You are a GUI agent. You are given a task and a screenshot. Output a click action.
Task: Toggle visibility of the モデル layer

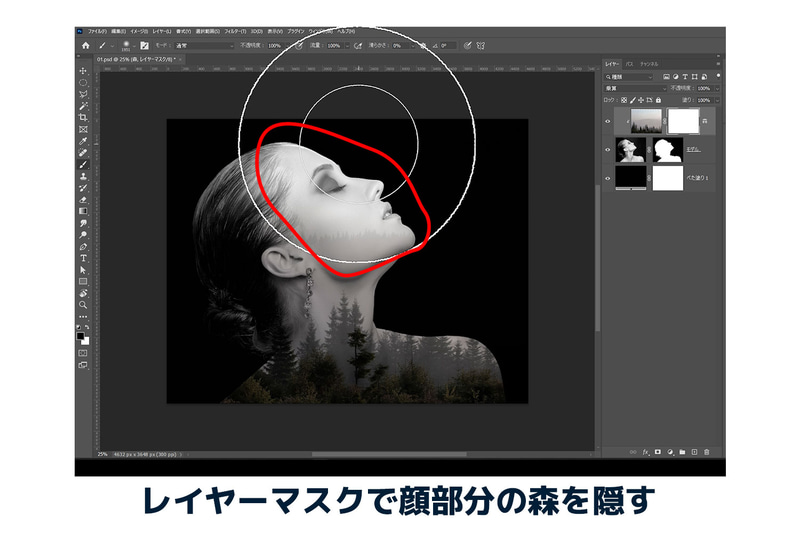click(x=608, y=150)
